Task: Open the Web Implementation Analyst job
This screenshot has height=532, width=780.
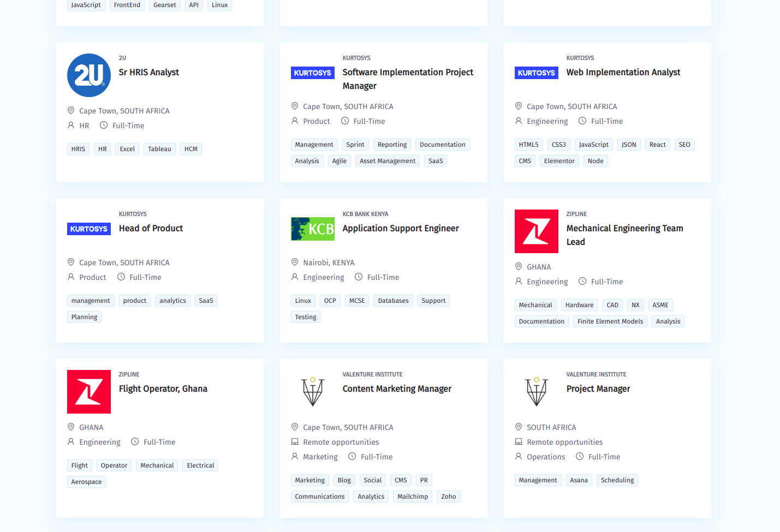Action: coord(623,72)
